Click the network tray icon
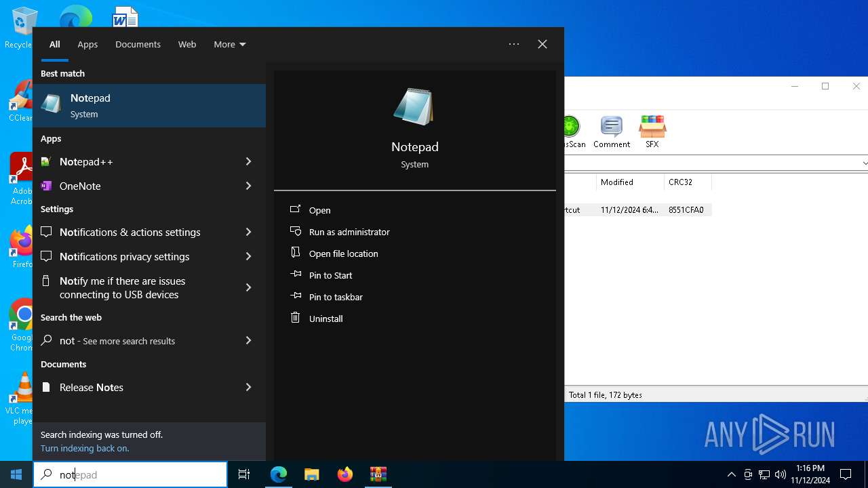The height and width of the screenshot is (488, 868). pos(764,474)
